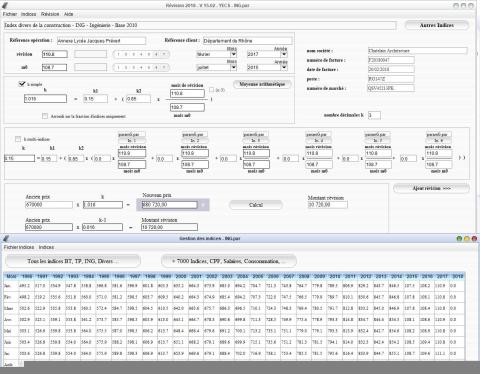Click the green button of Gestion des indices window
480x374 pixels.
point(459,238)
